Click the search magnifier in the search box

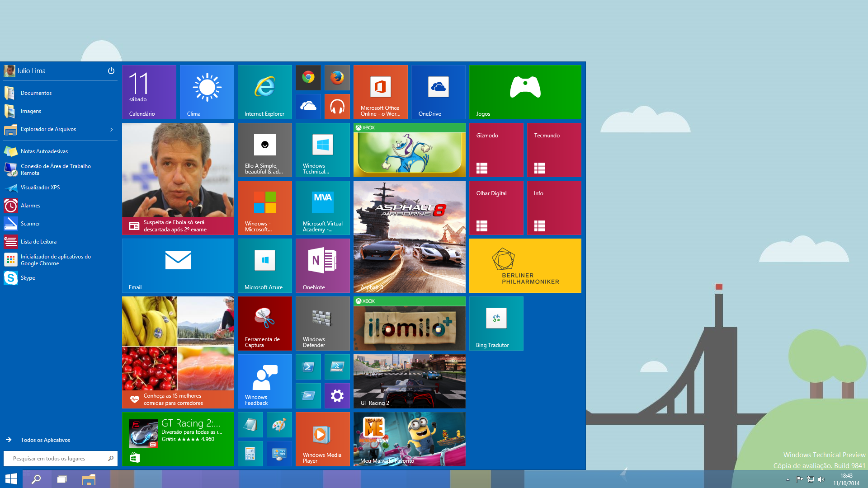[111, 459]
